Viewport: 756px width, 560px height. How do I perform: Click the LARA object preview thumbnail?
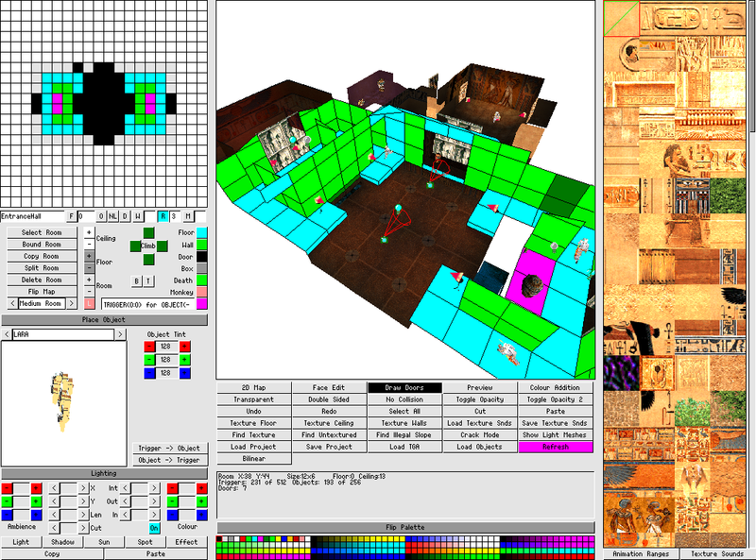click(x=63, y=404)
